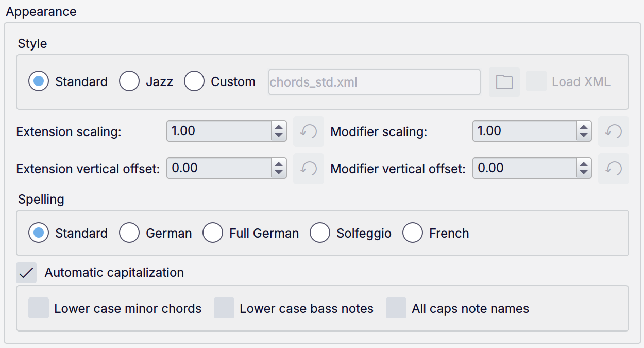Increase Extension scaling with up arrow
The height and width of the screenshot is (348, 644).
coord(279,127)
